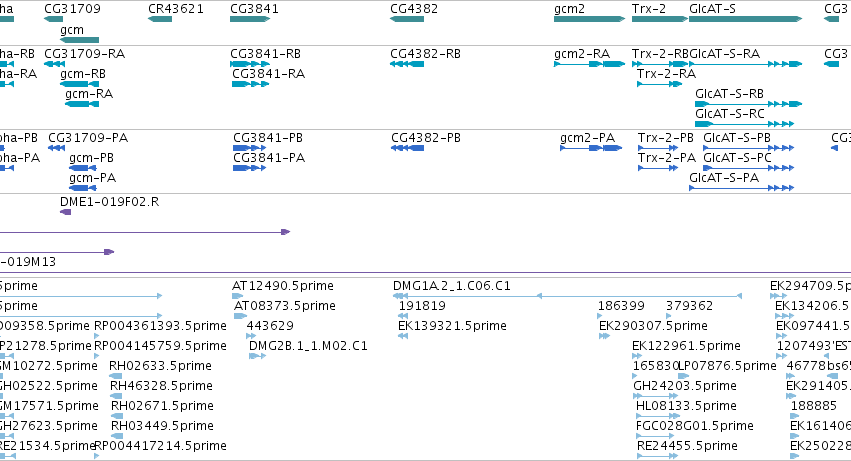Click the 188885 EST label

pos(814,406)
